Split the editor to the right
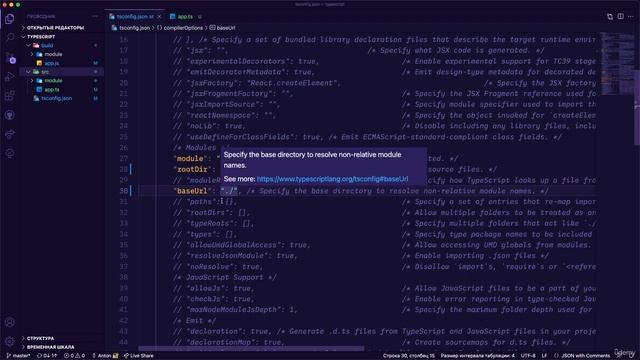 (x=620, y=17)
